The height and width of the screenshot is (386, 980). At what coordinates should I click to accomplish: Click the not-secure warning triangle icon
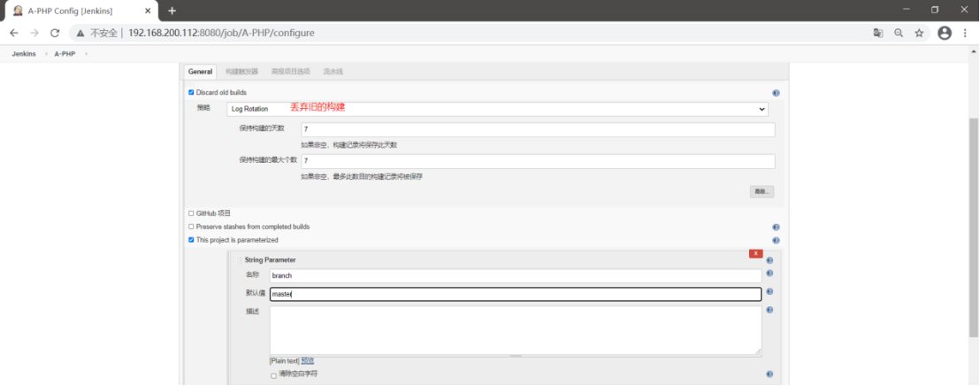tap(81, 33)
